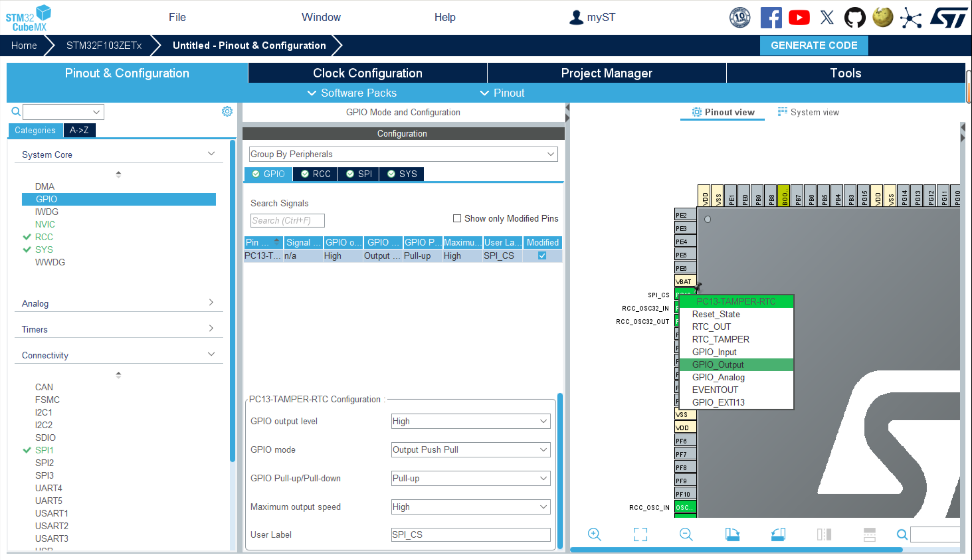972x560 pixels.
Task: Click Home in the breadcrumb
Action: click(x=24, y=46)
